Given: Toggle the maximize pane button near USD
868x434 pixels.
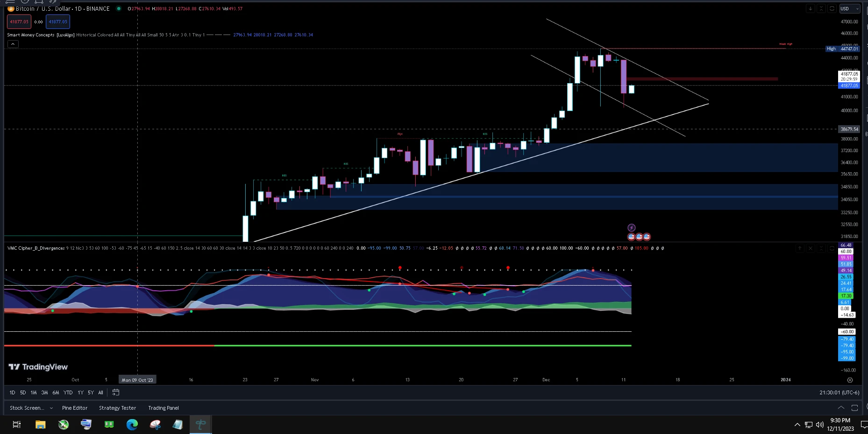Looking at the screenshot, I should click(832, 8).
